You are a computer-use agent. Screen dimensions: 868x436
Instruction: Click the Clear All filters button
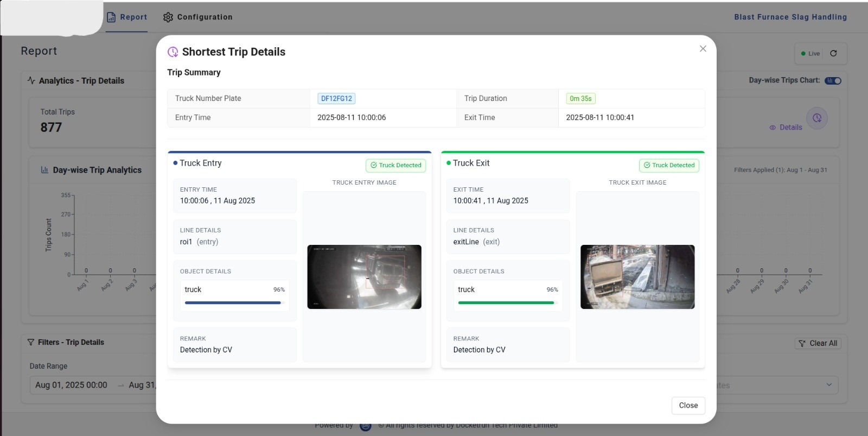[818, 344]
